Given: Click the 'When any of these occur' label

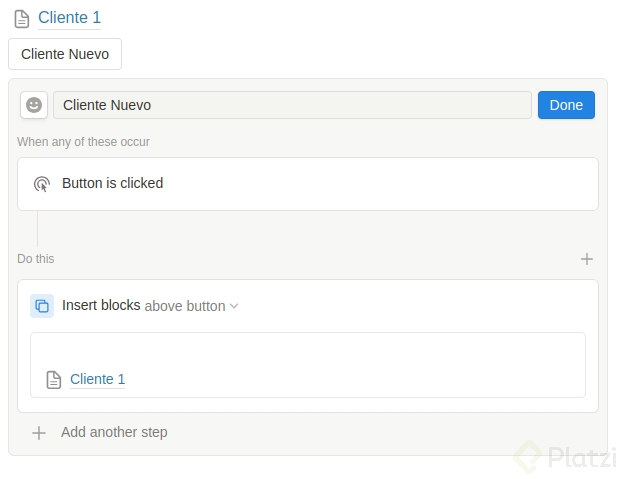Looking at the screenshot, I should [x=83, y=142].
